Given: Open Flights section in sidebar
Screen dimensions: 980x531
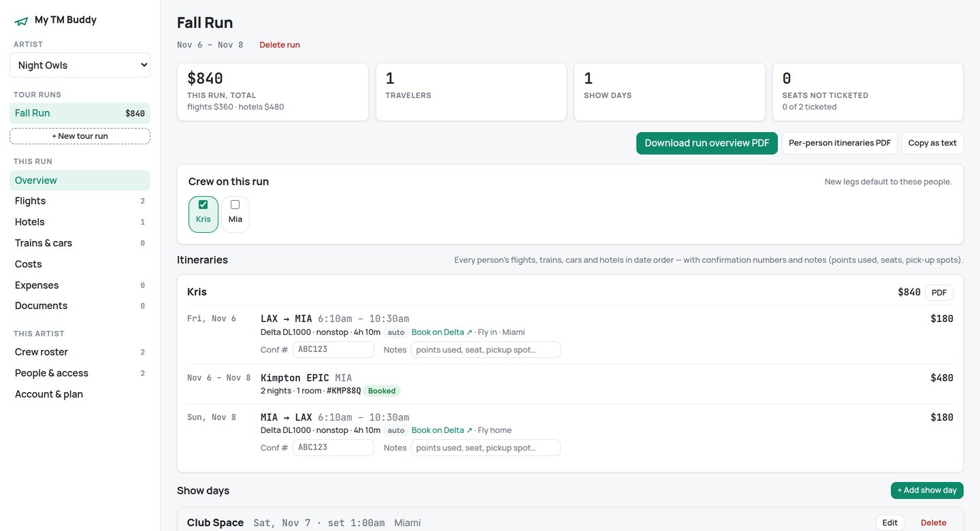Looking at the screenshot, I should 80,201.
